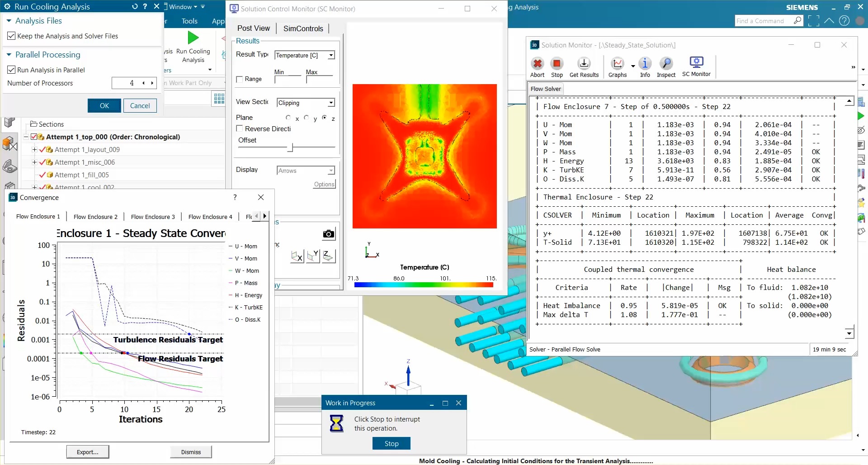The width and height of the screenshot is (868, 465).
Task: Click the camera snapshot icon in SC Monitor
Action: (329, 234)
